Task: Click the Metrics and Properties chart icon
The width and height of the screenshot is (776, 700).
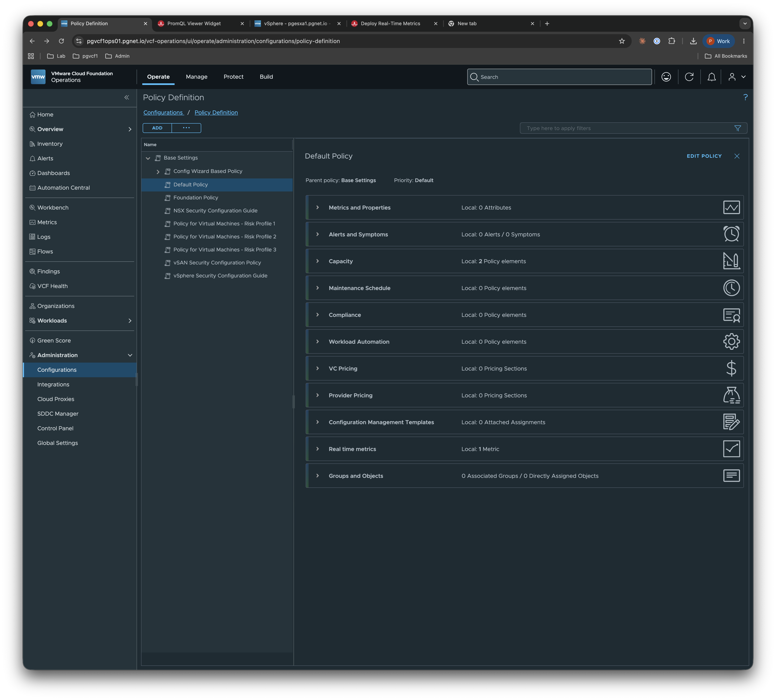Action: [731, 207]
